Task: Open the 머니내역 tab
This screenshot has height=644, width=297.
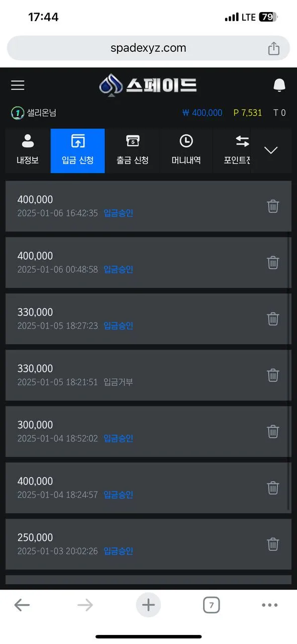Action: tap(186, 150)
